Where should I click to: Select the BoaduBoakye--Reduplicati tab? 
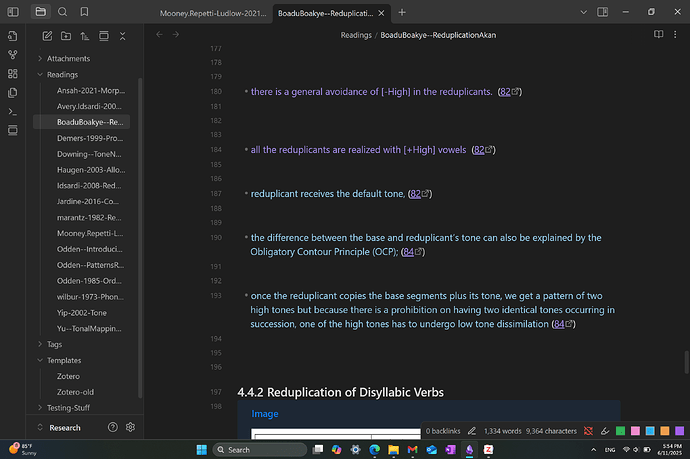point(325,13)
